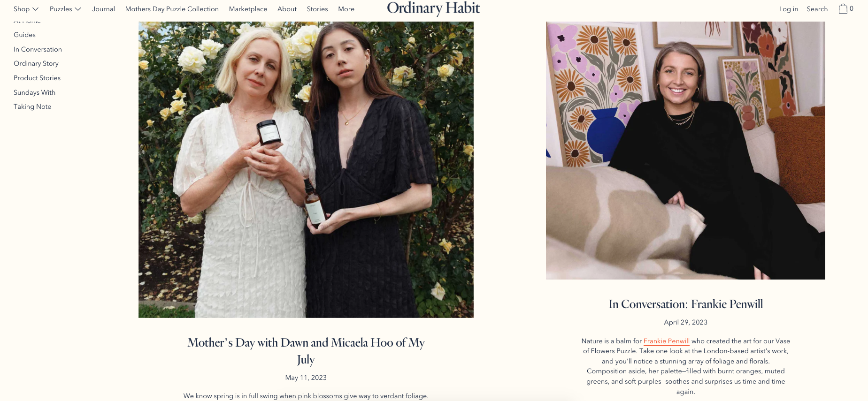Select Sundays With category
Image resolution: width=868 pixels, height=401 pixels.
point(34,92)
